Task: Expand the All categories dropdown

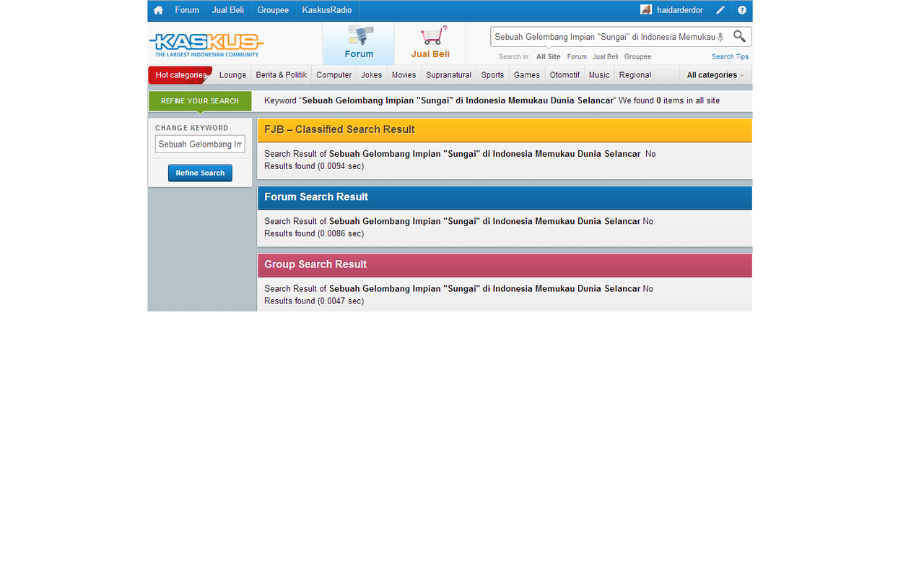Action: pyautogui.click(x=715, y=75)
